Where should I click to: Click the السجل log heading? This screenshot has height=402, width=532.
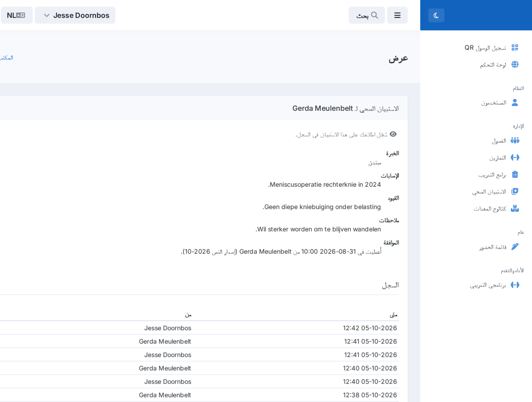click(390, 285)
